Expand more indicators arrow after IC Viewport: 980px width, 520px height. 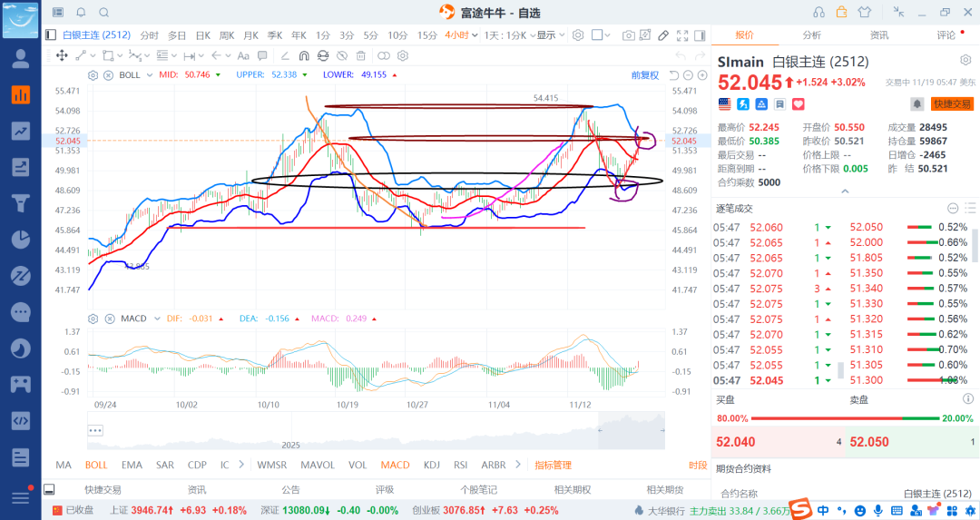pyautogui.click(x=241, y=465)
